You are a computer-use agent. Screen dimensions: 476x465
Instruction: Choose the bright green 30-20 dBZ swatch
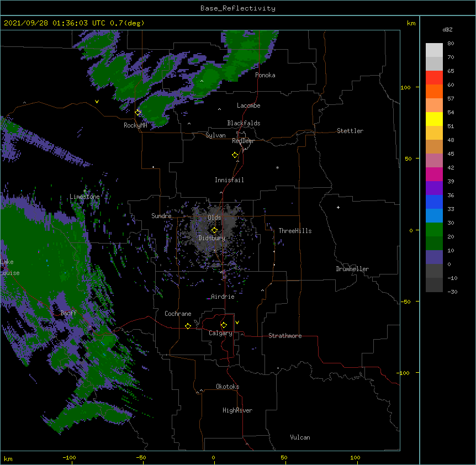434,230
